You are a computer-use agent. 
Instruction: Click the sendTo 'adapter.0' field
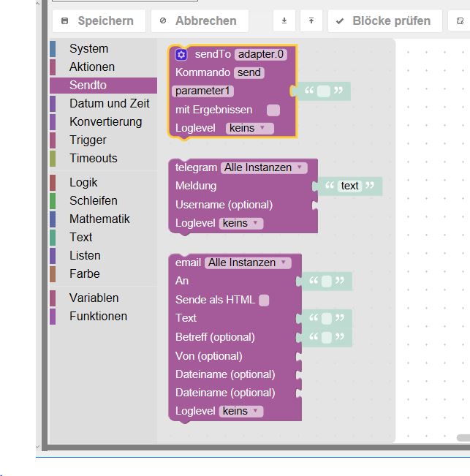[x=261, y=54]
